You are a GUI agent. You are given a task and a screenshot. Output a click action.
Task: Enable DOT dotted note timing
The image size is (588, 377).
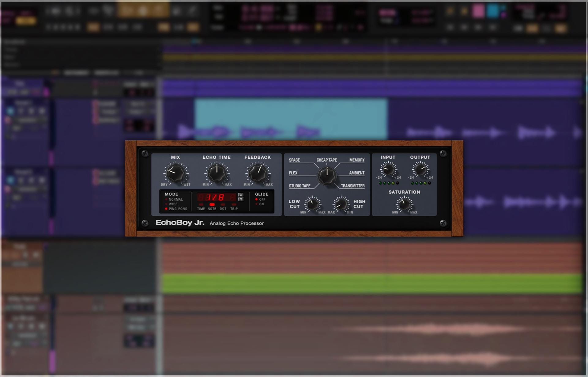pos(223,207)
